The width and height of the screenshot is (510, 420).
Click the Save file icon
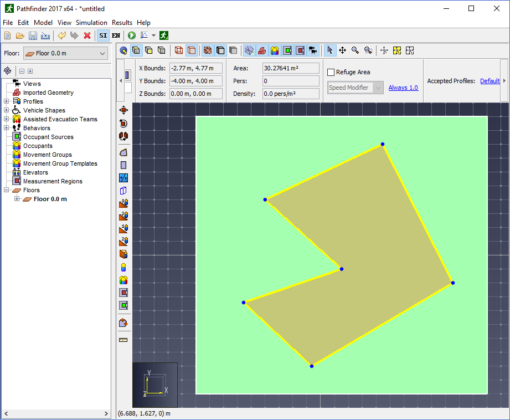pos(33,35)
